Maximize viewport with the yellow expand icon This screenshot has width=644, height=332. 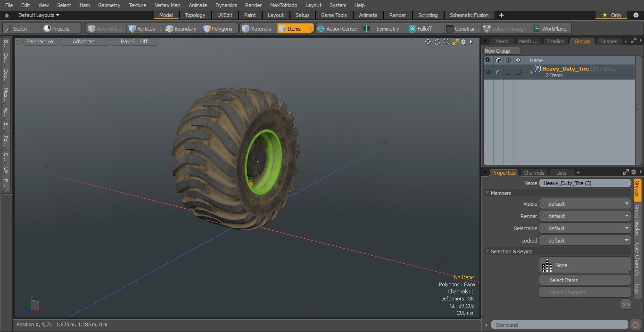[455, 42]
